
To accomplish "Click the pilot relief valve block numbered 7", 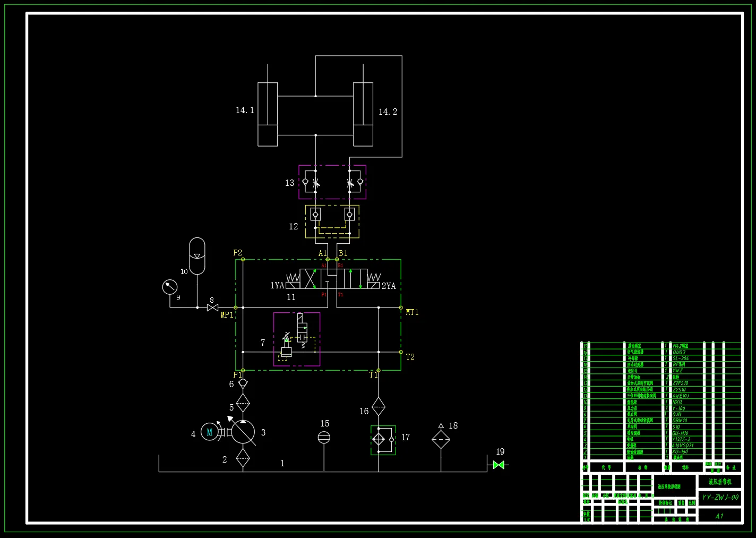I will pos(297,339).
